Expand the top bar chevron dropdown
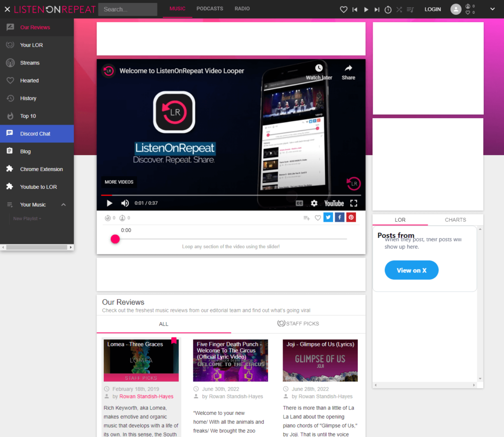Image resolution: width=504 pixels, height=437 pixels. (492, 9)
